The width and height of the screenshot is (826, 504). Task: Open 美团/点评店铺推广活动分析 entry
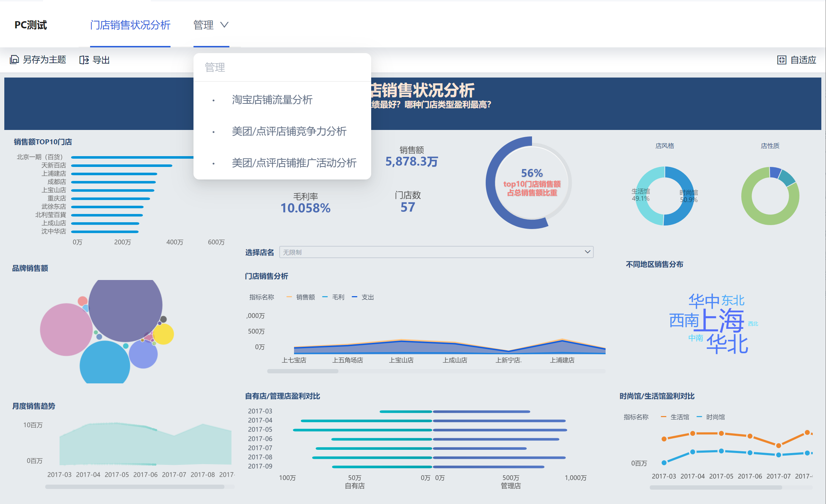294,163
